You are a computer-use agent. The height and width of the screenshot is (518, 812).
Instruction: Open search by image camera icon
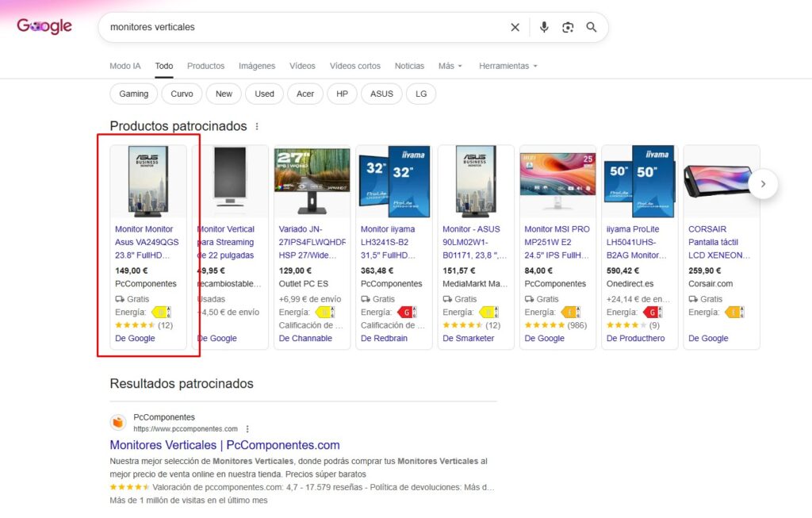click(568, 28)
